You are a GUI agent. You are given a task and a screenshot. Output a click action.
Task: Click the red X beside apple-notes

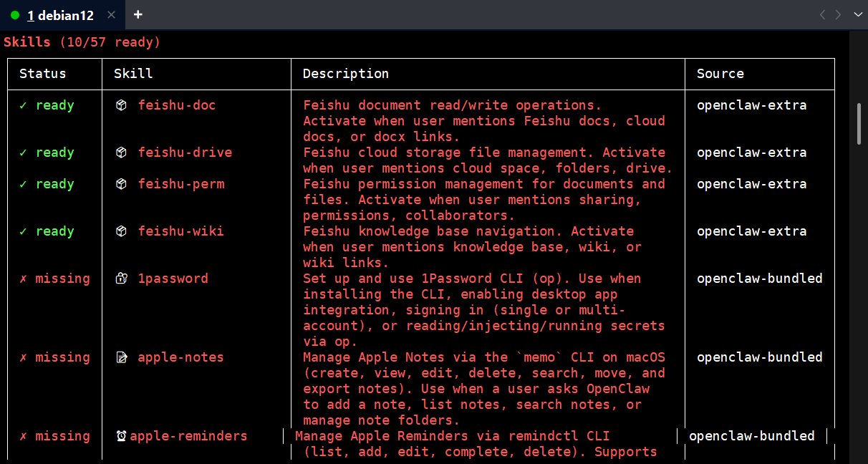[23, 357]
